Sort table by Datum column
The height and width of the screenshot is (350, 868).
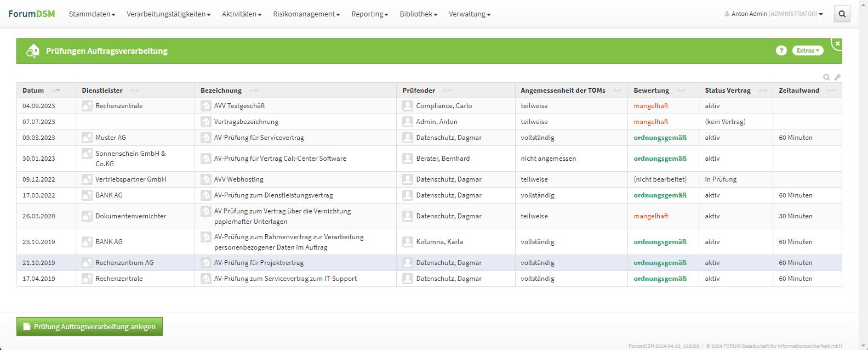[33, 91]
